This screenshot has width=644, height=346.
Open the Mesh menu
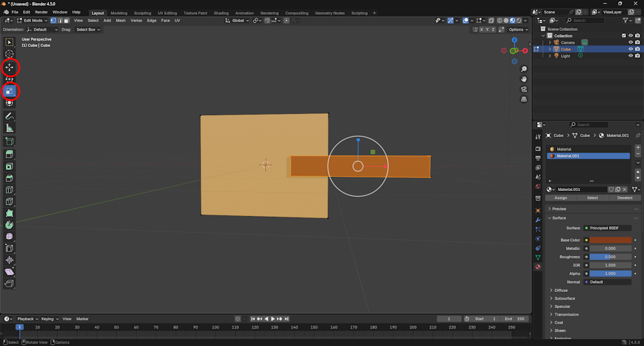[x=120, y=21]
